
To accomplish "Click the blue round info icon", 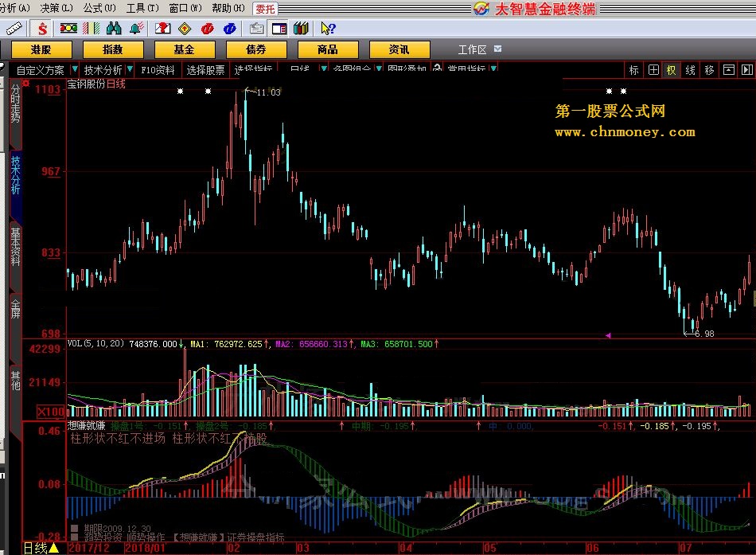I will click(230, 29).
